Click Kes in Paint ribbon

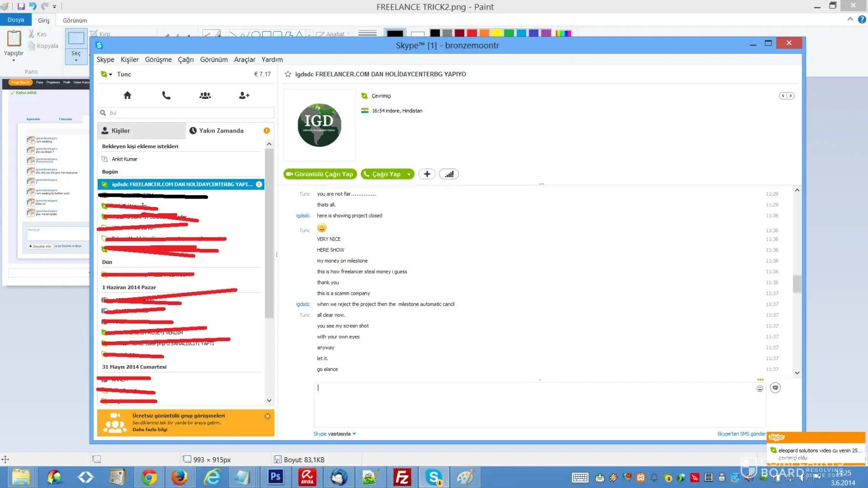38,34
